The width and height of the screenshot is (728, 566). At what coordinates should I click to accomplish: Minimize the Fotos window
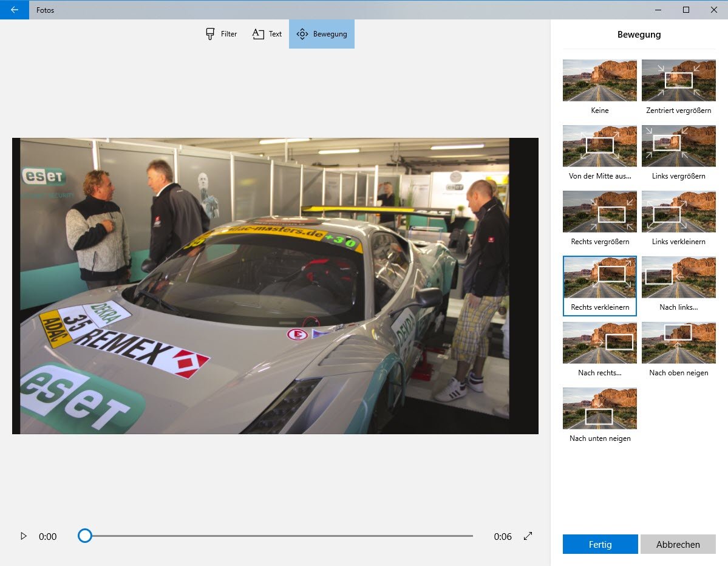coord(658,10)
